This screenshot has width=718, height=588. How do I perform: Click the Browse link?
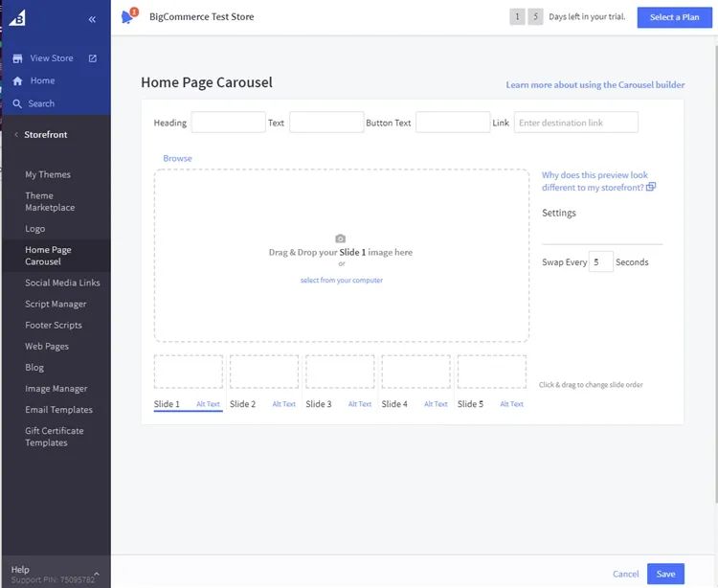click(x=177, y=158)
